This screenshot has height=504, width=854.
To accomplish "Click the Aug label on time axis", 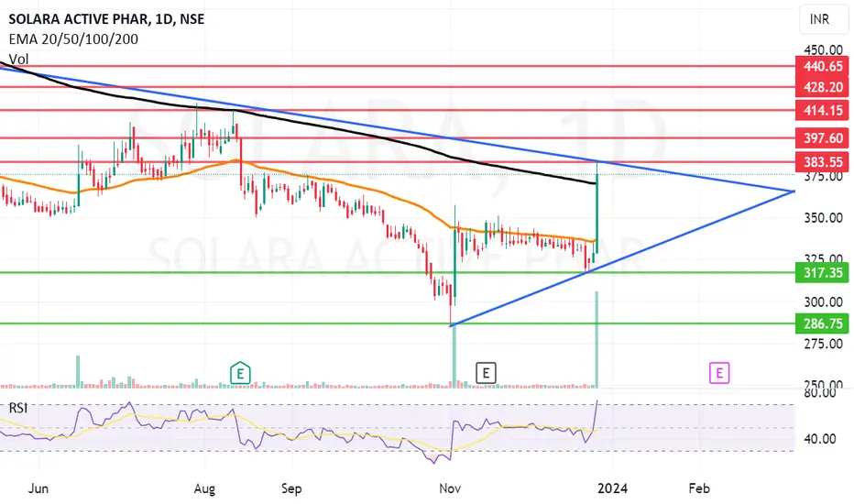I will pyautogui.click(x=204, y=488).
